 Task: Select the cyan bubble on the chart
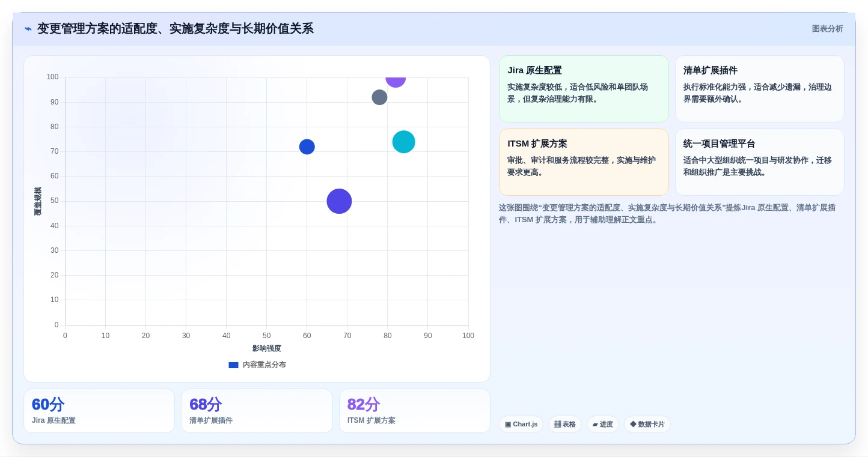pyautogui.click(x=404, y=142)
